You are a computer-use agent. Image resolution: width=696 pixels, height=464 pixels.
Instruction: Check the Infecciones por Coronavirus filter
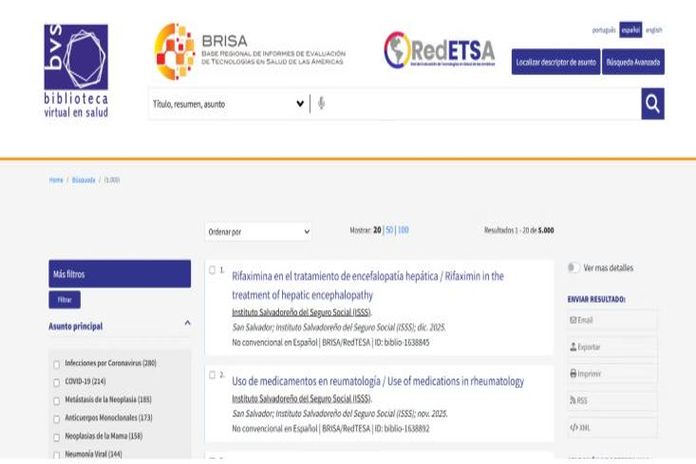click(x=57, y=364)
